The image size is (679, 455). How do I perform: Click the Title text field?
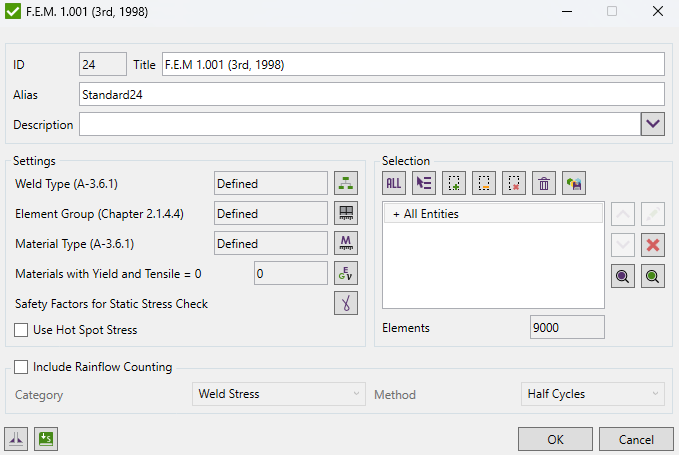[x=412, y=64]
